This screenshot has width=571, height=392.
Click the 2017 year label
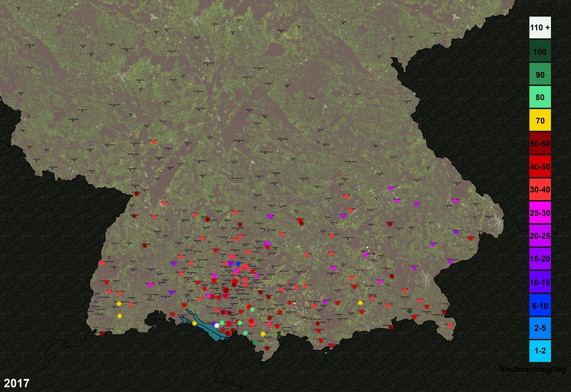(x=17, y=383)
